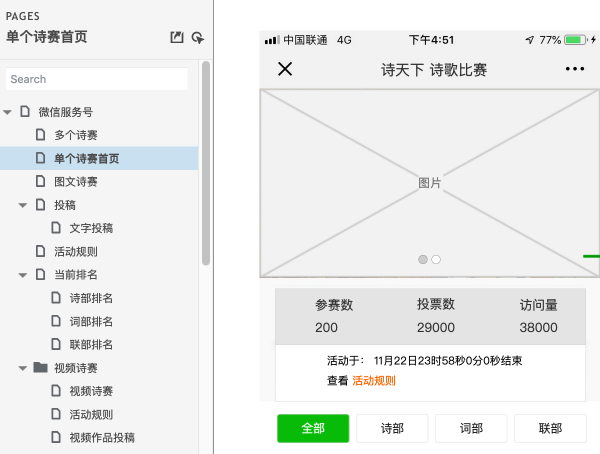Click the green 全部 button
600x454 pixels.
point(313,428)
